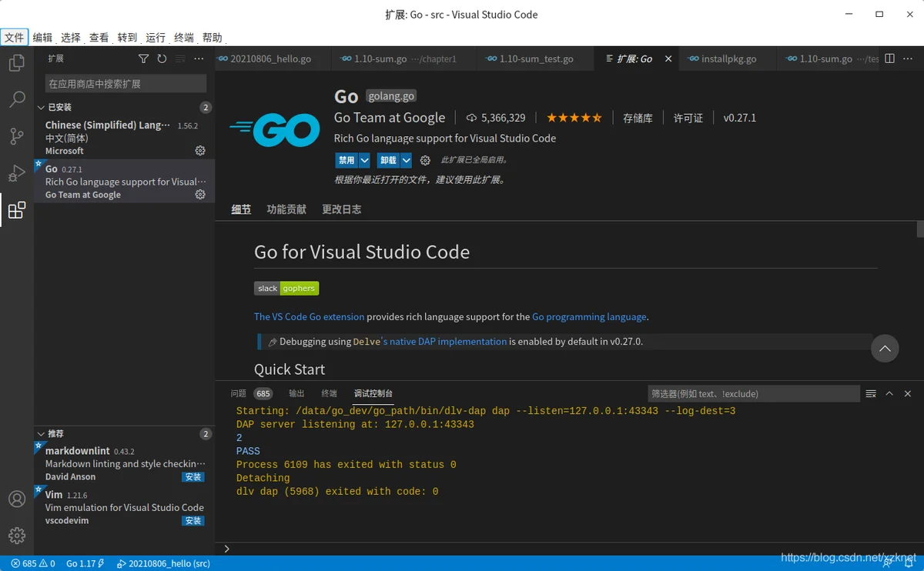Screen dimensions: 924x571
Task: Open the Explorer view in activity bar
Action: 16,63
